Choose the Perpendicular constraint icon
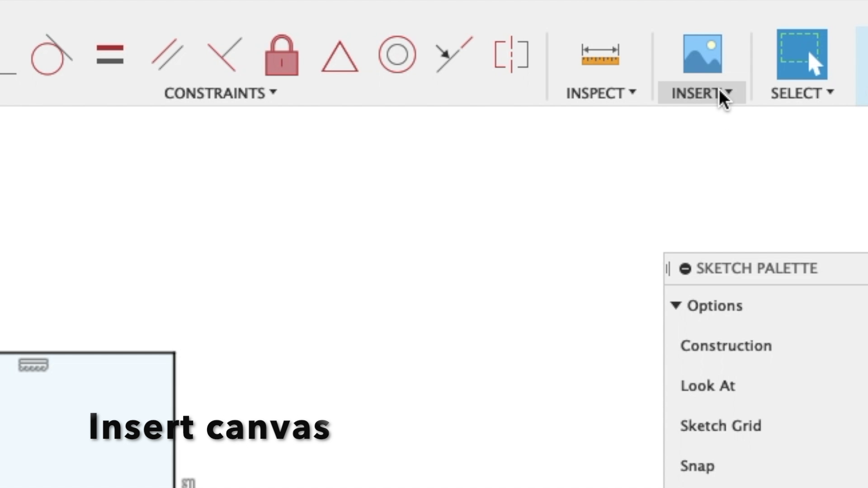Screen dimensions: 868x488 pos(224,55)
